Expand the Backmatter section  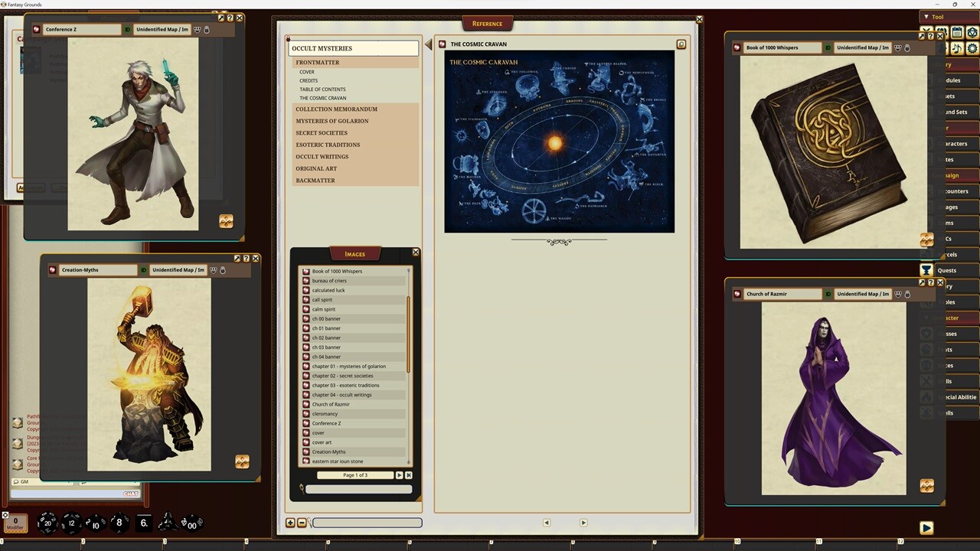(315, 180)
